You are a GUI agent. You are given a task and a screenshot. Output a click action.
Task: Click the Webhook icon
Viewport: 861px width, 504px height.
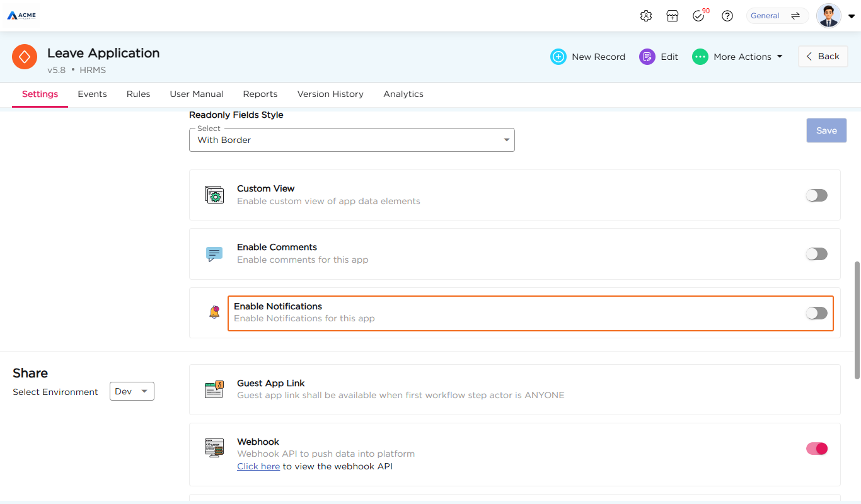tap(214, 448)
